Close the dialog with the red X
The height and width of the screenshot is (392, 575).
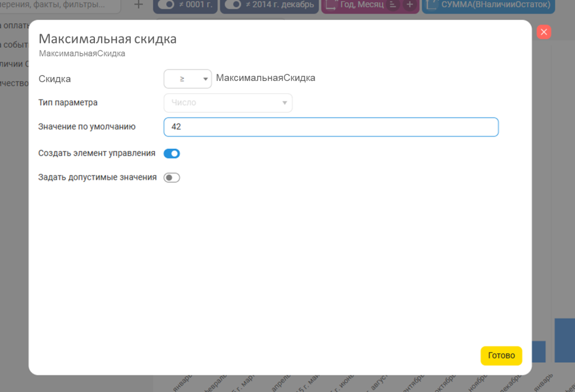point(544,32)
